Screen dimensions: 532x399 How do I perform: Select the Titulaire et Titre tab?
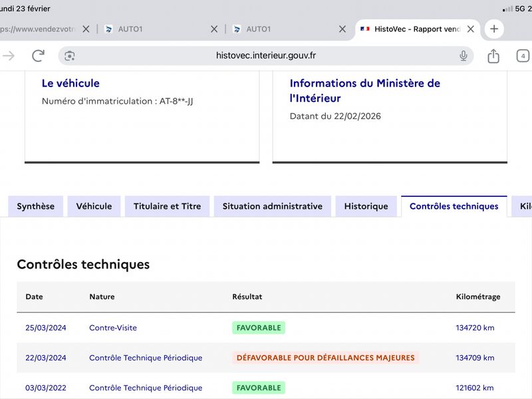167,206
